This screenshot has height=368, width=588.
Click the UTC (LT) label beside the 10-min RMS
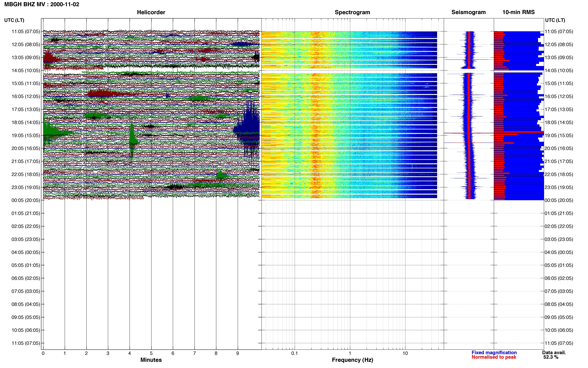coord(555,20)
